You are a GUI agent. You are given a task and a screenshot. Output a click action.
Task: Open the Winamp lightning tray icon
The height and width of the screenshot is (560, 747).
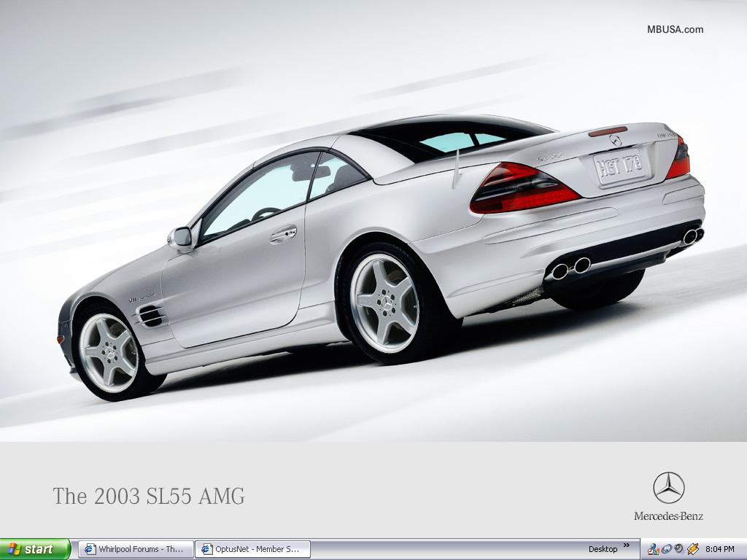pos(692,549)
